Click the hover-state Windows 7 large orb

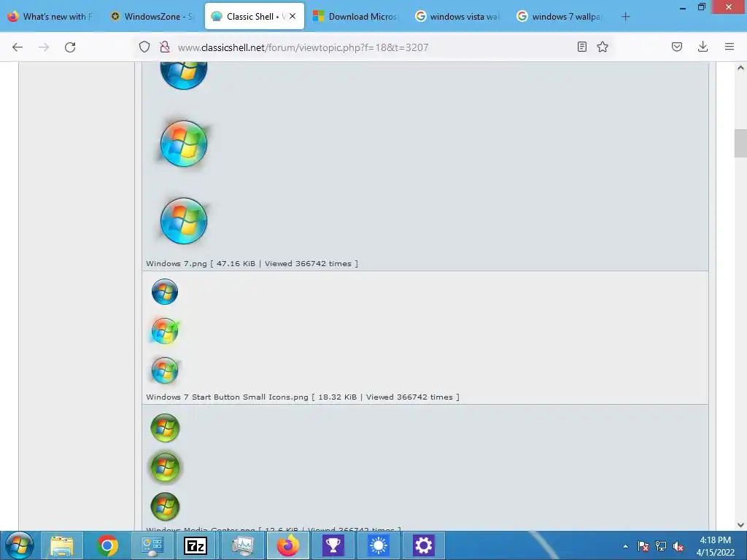tap(184, 144)
